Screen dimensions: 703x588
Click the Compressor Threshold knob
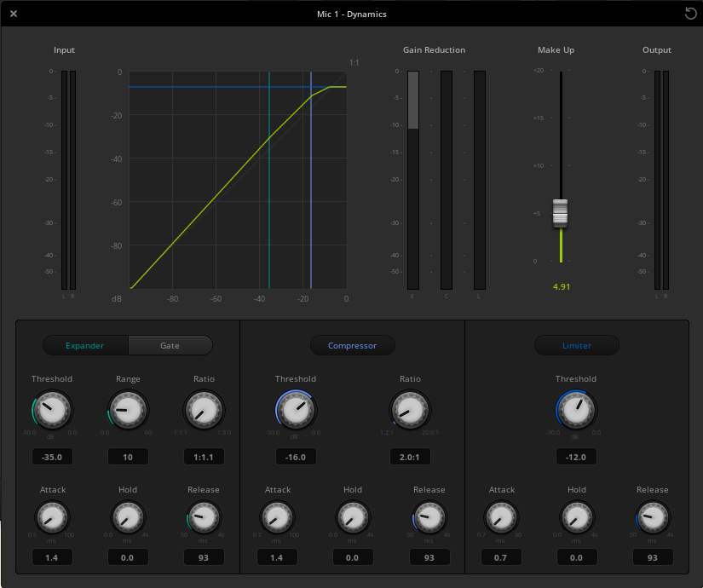[x=296, y=410]
